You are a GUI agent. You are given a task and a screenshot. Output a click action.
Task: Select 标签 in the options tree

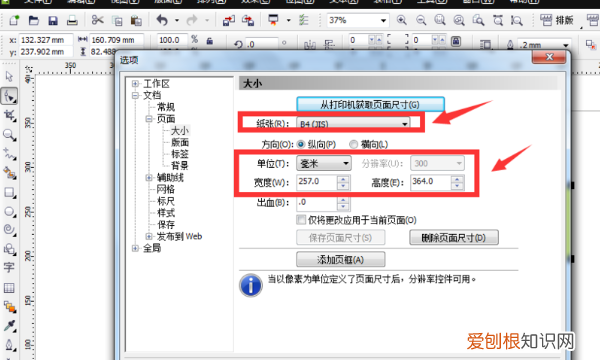[180, 154]
